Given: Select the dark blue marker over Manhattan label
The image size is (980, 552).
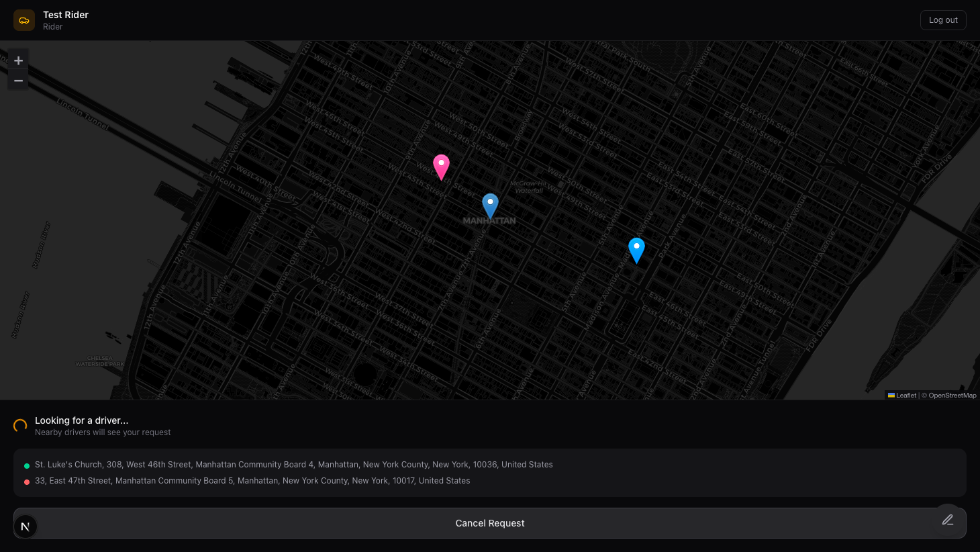Looking at the screenshot, I should [x=490, y=205].
